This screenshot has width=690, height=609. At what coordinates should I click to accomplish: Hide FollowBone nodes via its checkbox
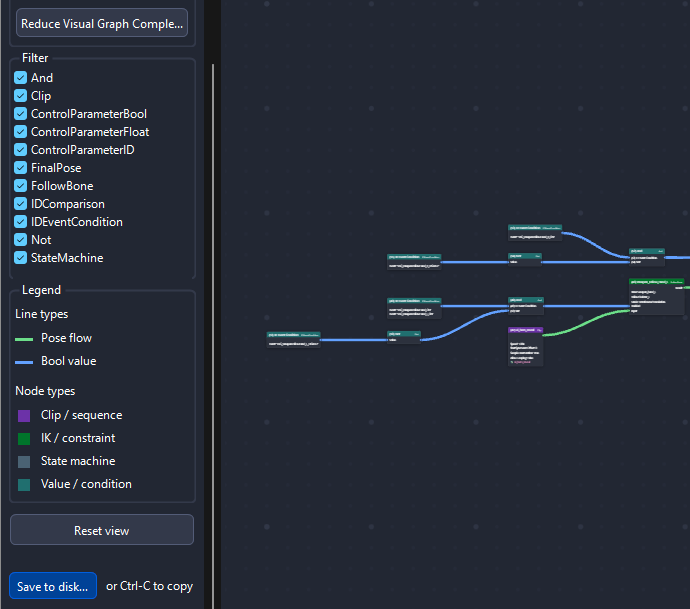[x=20, y=186]
